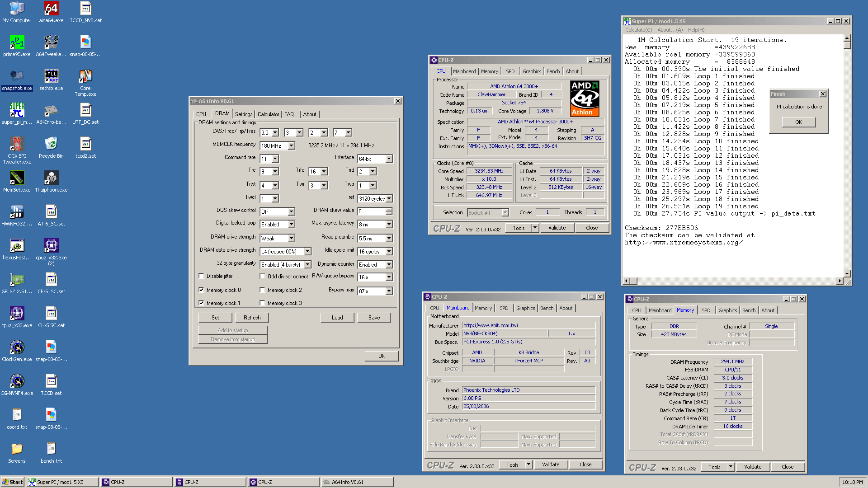The image size is (868, 488).
Task: Open the aida64.exe desktop icon
Action: (51, 12)
